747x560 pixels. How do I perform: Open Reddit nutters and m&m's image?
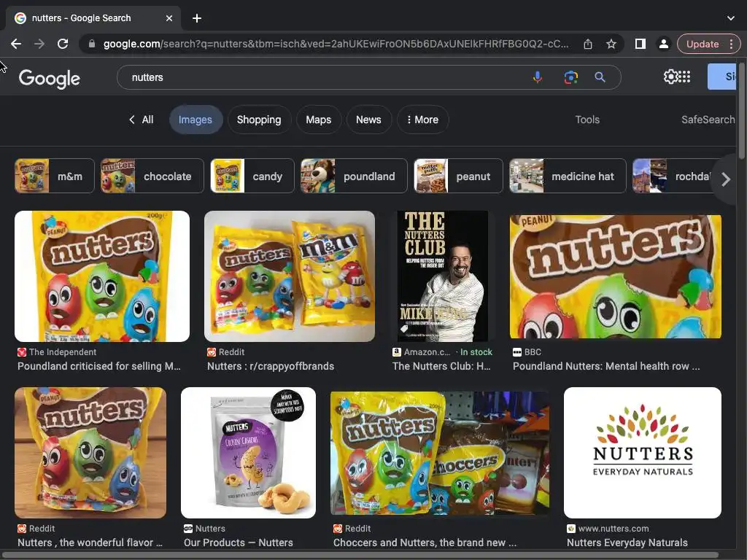click(290, 276)
